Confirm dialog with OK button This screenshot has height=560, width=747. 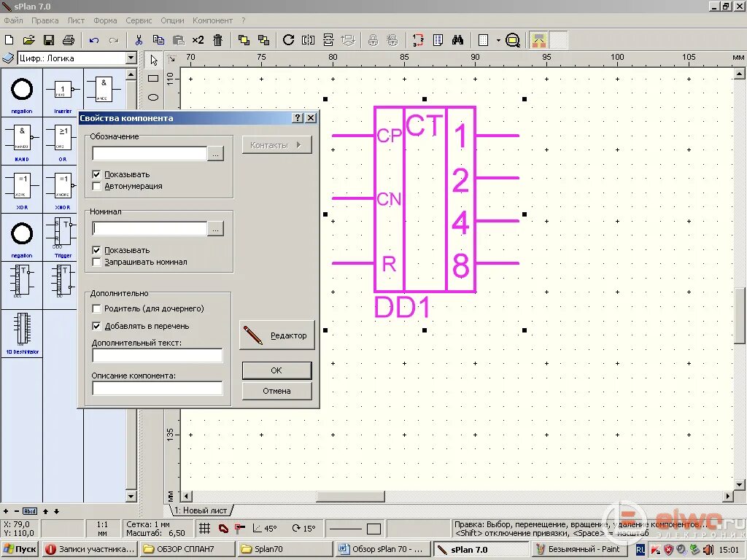tap(276, 370)
